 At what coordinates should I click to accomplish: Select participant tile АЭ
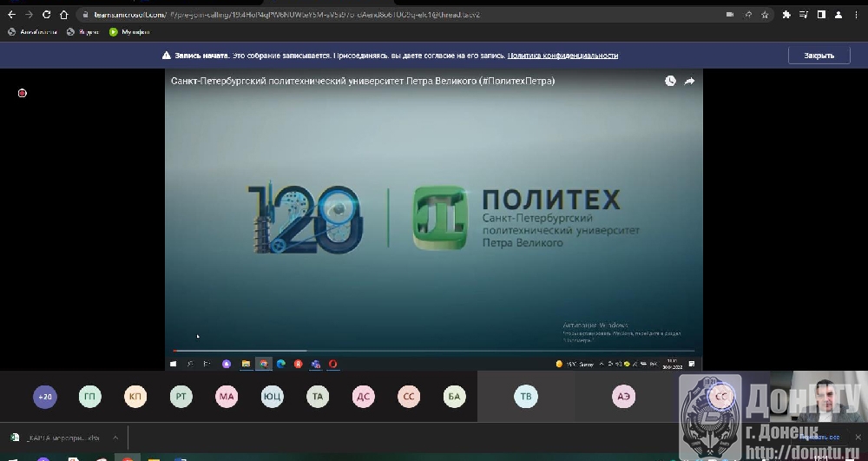point(624,396)
